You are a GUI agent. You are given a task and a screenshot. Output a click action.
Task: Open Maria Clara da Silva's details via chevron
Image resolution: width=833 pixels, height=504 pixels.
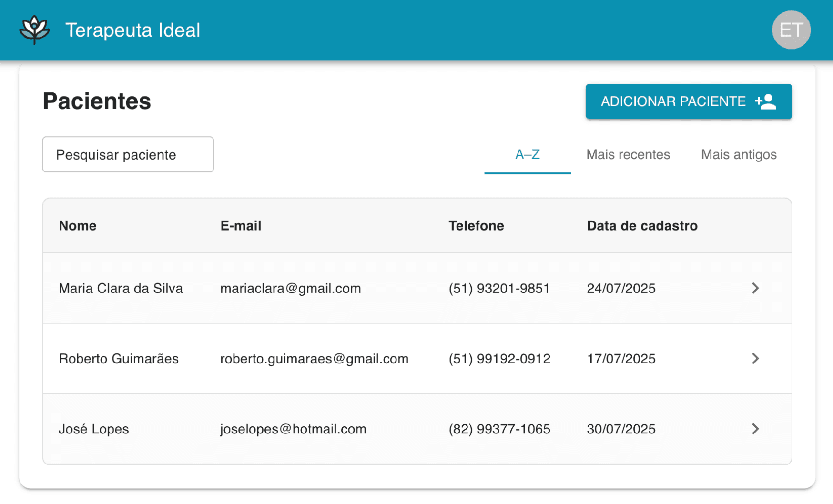[755, 288]
